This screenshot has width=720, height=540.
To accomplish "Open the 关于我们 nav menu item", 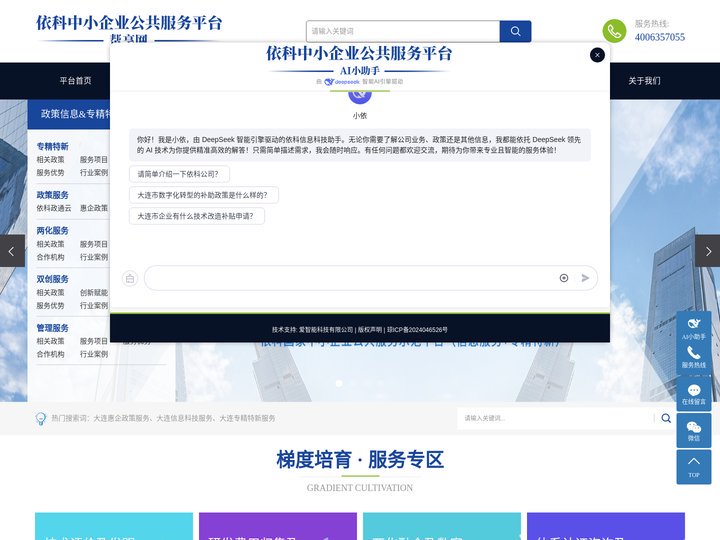I will 644,81.
